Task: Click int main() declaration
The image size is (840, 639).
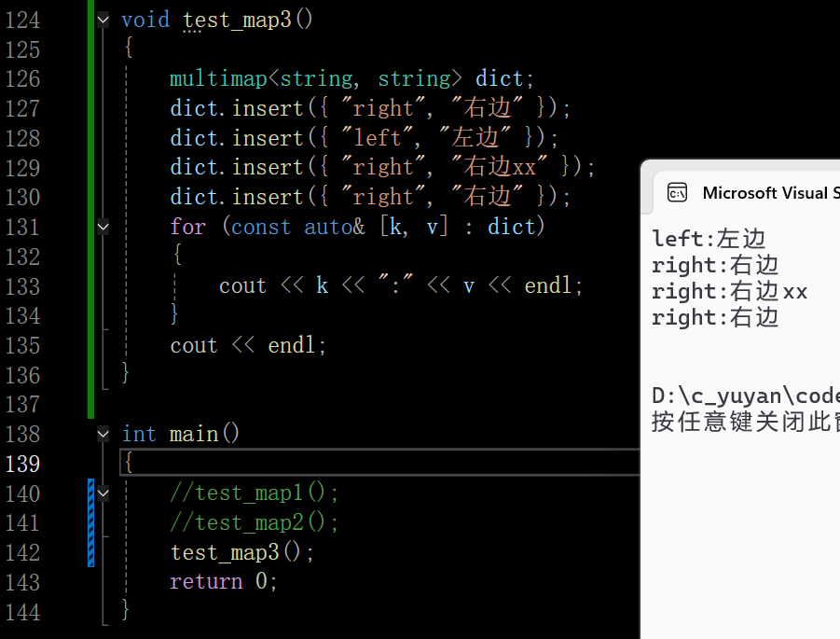Action: pos(180,434)
